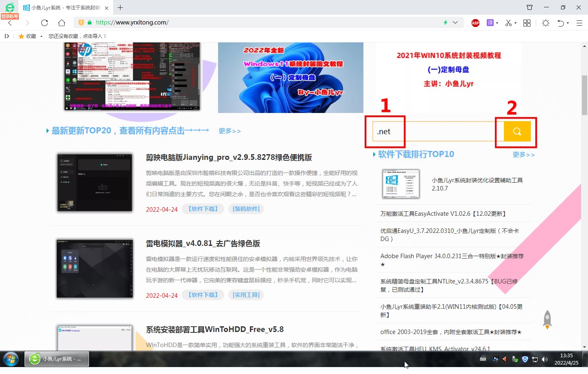Open the Windows 11 tutorial banner image
This screenshot has width=588, height=374.
pyautogui.click(x=290, y=77)
